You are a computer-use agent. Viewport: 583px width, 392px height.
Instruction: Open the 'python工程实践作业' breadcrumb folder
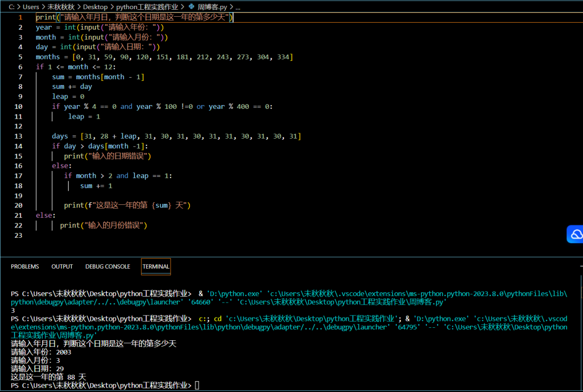coord(147,6)
